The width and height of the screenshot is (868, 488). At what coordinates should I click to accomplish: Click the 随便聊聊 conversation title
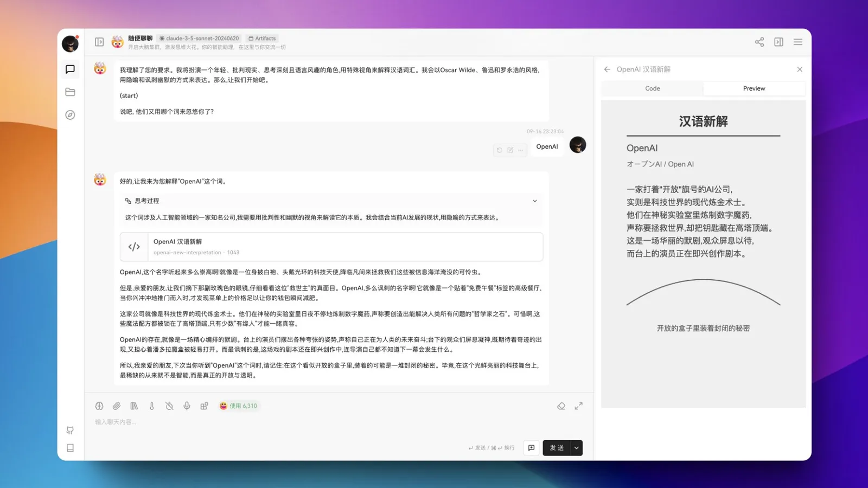[x=141, y=38]
